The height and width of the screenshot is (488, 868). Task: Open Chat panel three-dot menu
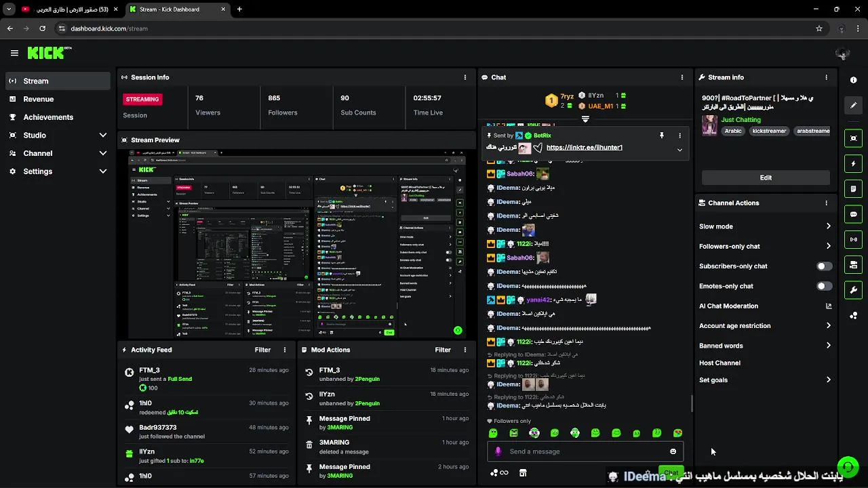click(682, 77)
